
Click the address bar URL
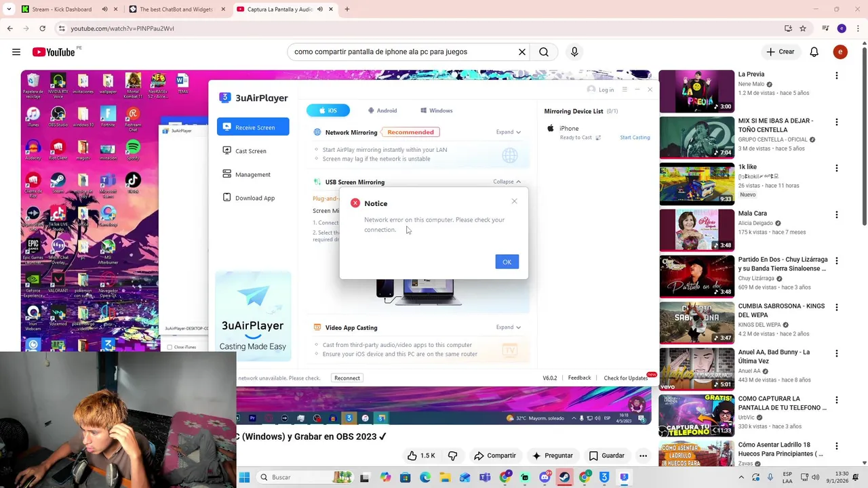[122, 28]
